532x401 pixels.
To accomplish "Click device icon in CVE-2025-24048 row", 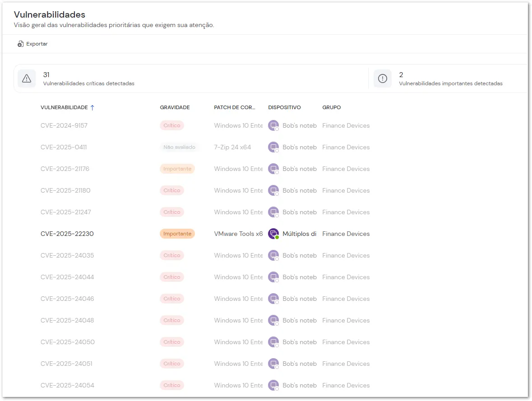I will click(x=273, y=321).
